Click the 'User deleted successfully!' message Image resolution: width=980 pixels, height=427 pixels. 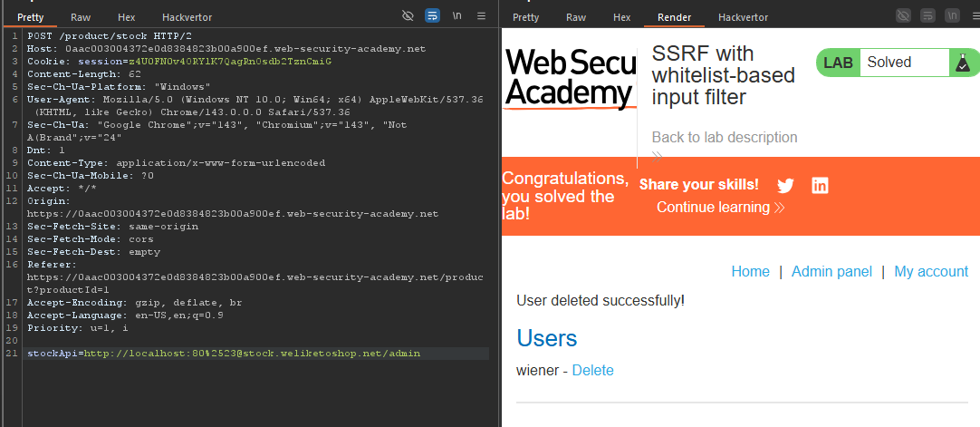(x=600, y=301)
